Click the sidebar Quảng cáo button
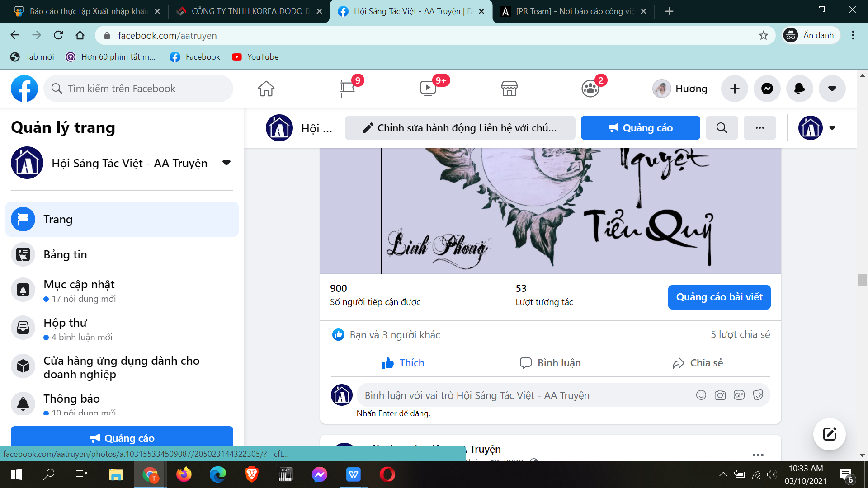The height and width of the screenshot is (488, 868). pyautogui.click(x=122, y=438)
